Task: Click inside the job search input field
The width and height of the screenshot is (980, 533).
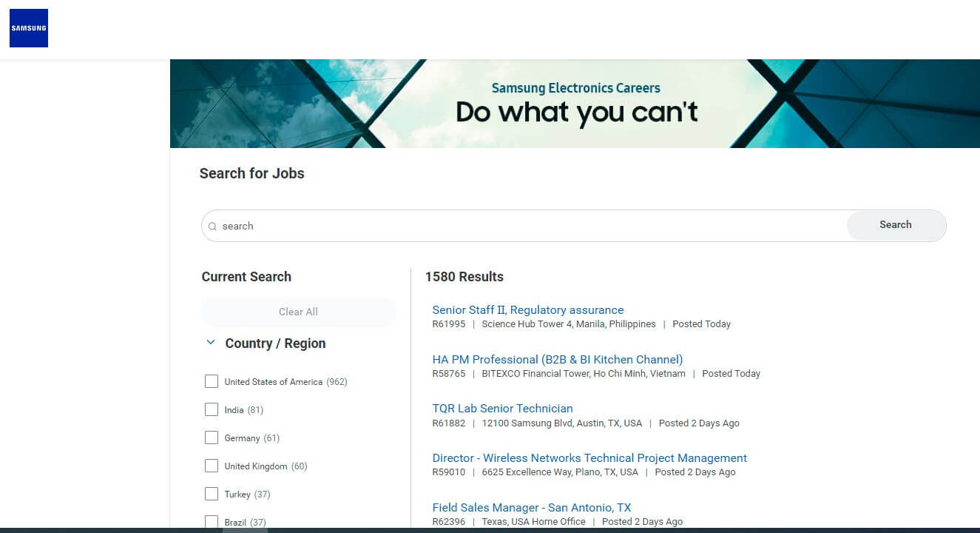Action: pos(444,225)
